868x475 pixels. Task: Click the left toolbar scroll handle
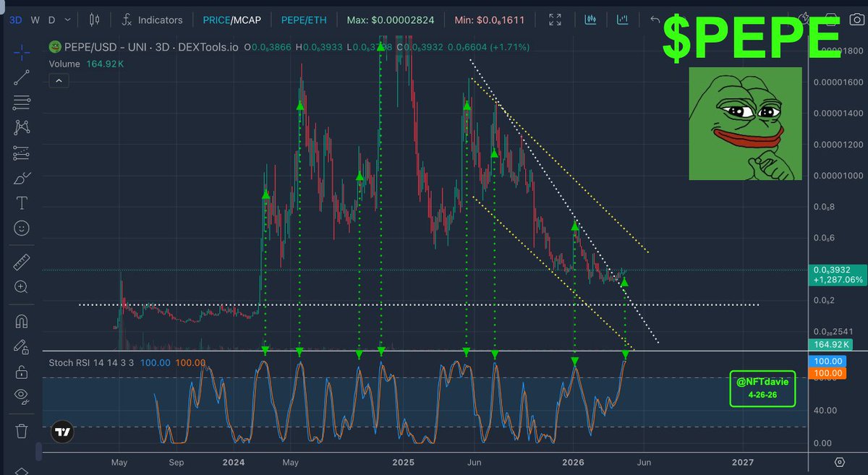point(38,450)
